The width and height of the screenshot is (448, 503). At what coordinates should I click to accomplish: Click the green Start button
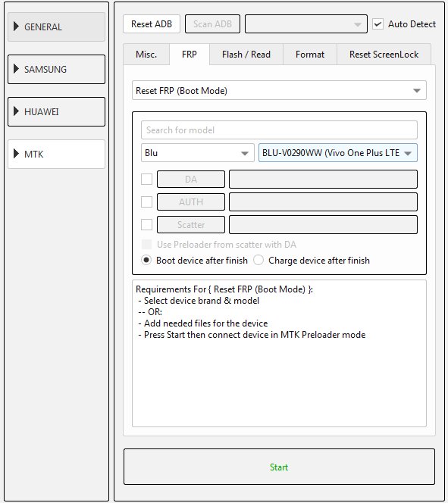coord(279,467)
